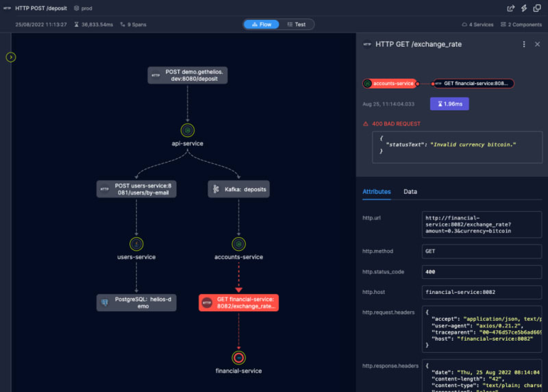Click the share trace icon
Screen dimensions: 548x392
510,8
